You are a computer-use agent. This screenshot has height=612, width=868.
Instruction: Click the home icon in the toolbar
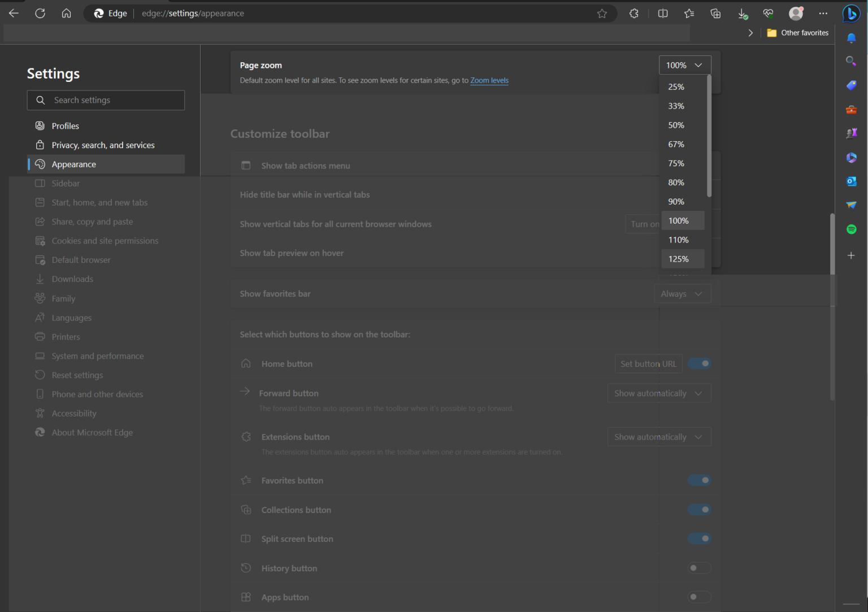[x=67, y=14]
